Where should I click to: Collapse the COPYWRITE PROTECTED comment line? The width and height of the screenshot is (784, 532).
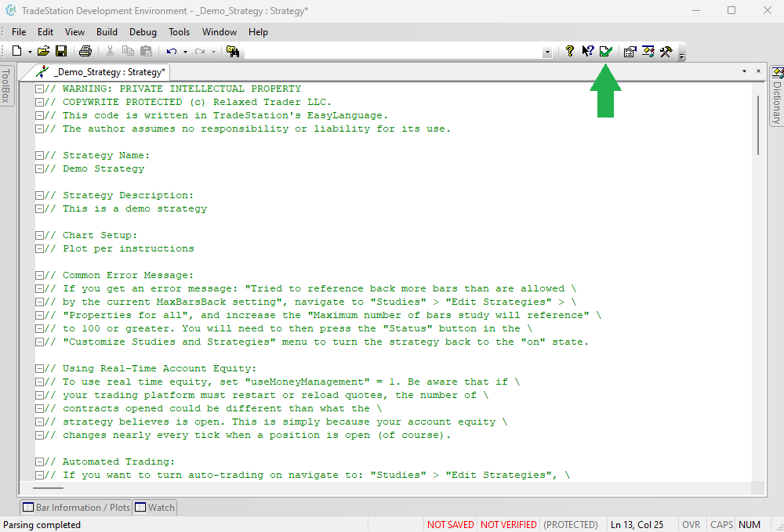pos(39,102)
